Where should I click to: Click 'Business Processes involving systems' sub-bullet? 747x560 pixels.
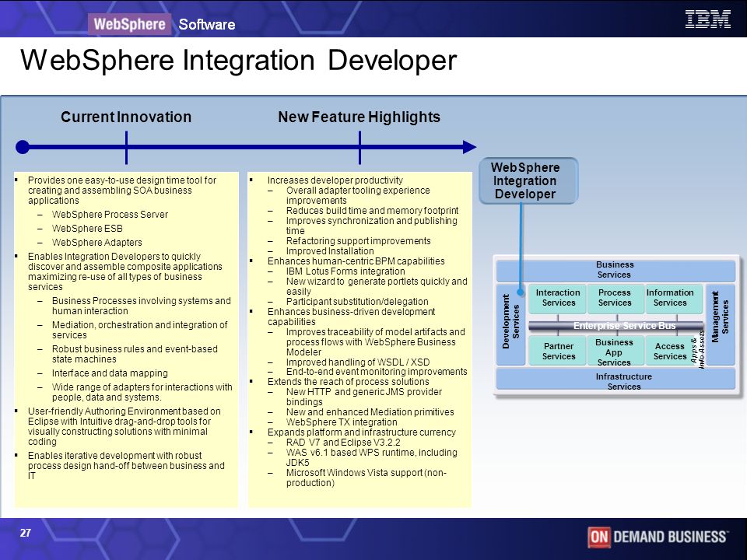pos(142,306)
